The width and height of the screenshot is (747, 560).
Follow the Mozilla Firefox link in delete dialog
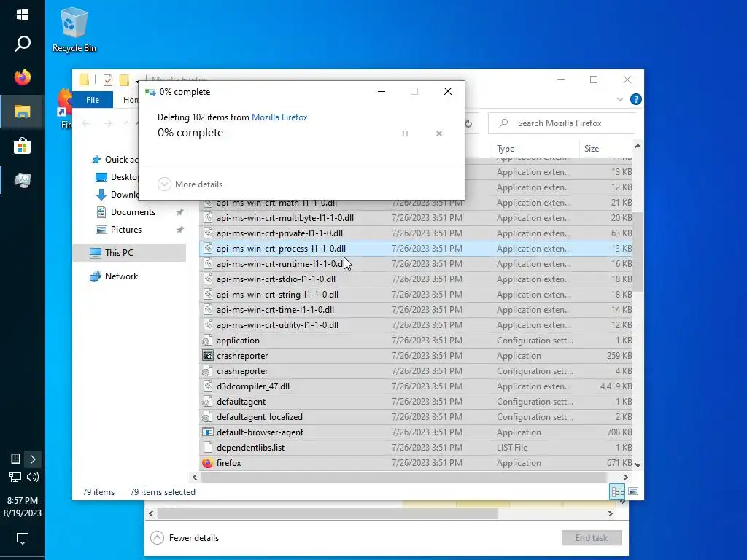tap(279, 117)
